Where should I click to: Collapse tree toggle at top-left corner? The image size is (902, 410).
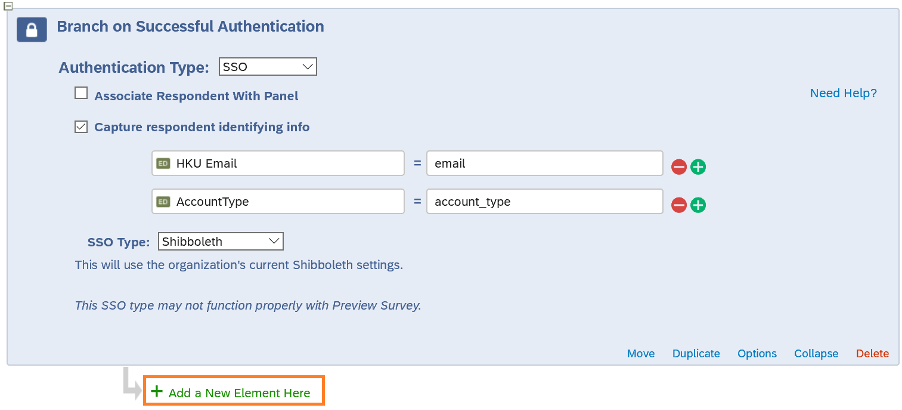7,5
